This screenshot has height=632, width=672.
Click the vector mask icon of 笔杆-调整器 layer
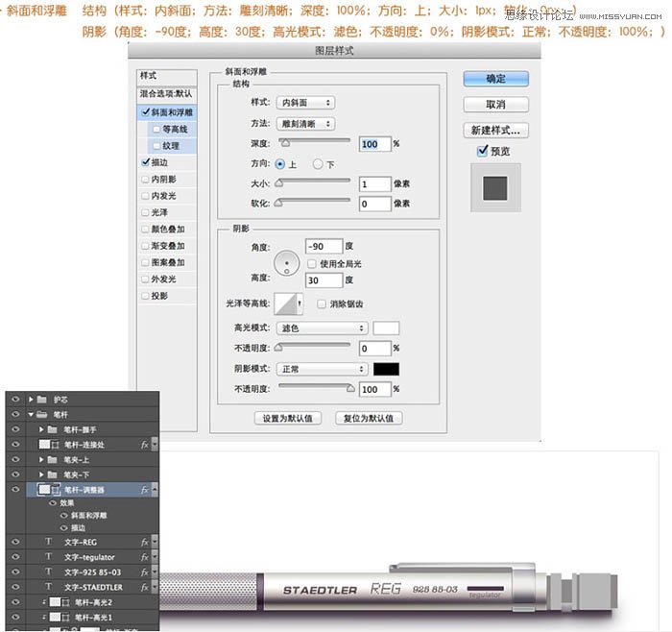pos(56,490)
